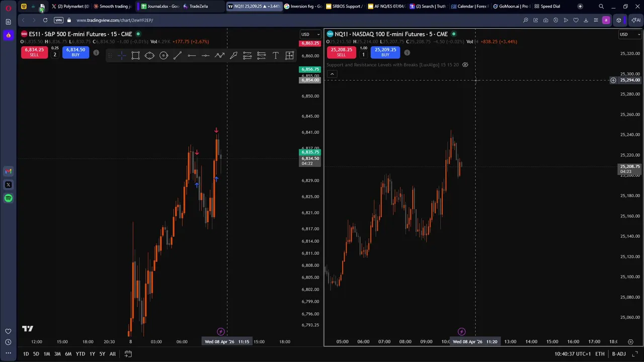Select the polyline zigzag tool

(x=219, y=55)
